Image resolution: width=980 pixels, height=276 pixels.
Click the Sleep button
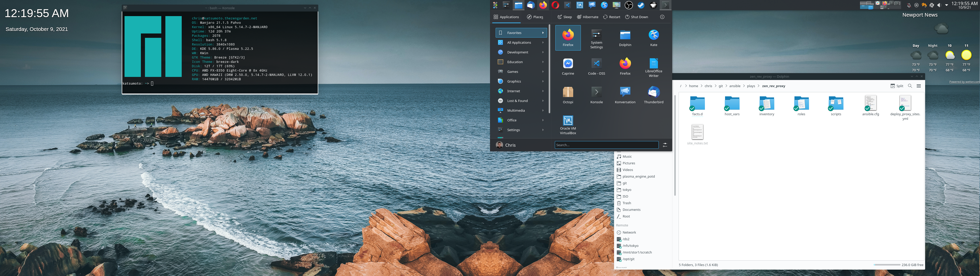[x=565, y=17]
